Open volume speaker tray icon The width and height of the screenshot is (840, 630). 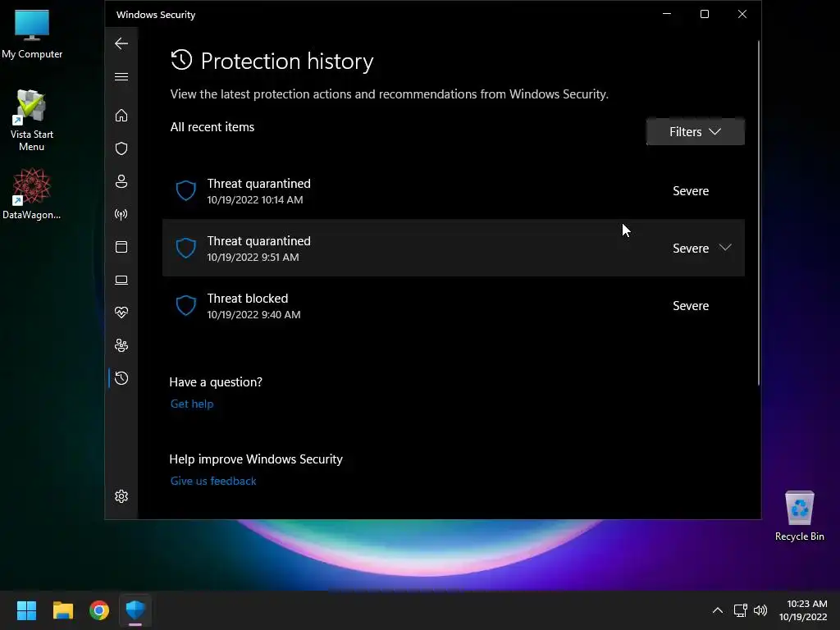760,610
